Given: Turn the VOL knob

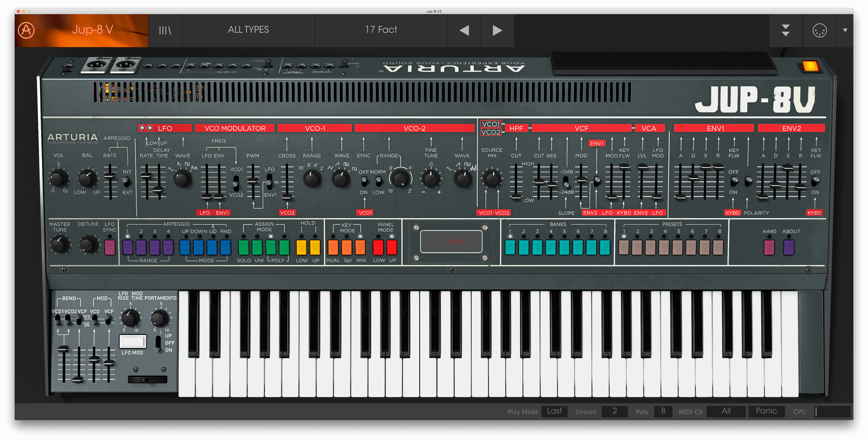Looking at the screenshot, I should (58, 178).
